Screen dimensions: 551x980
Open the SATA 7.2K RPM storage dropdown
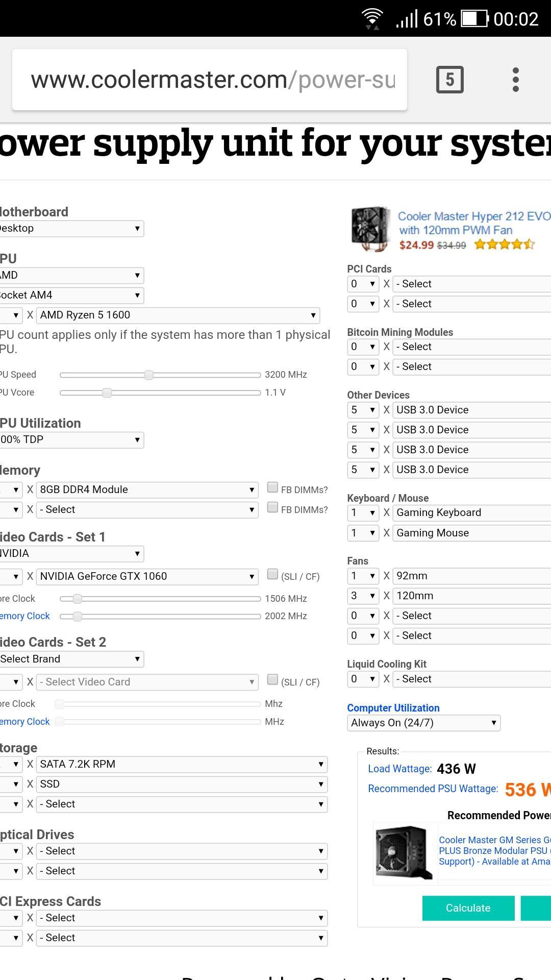(182, 765)
